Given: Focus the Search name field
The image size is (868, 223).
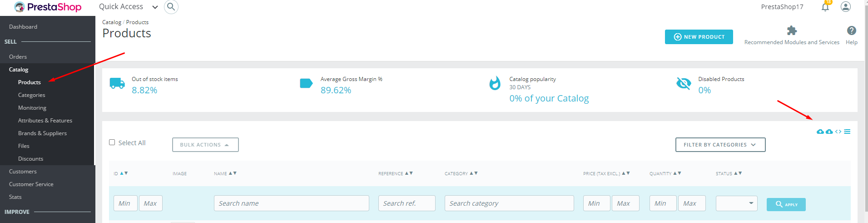Looking at the screenshot, I should click(292, 203).
